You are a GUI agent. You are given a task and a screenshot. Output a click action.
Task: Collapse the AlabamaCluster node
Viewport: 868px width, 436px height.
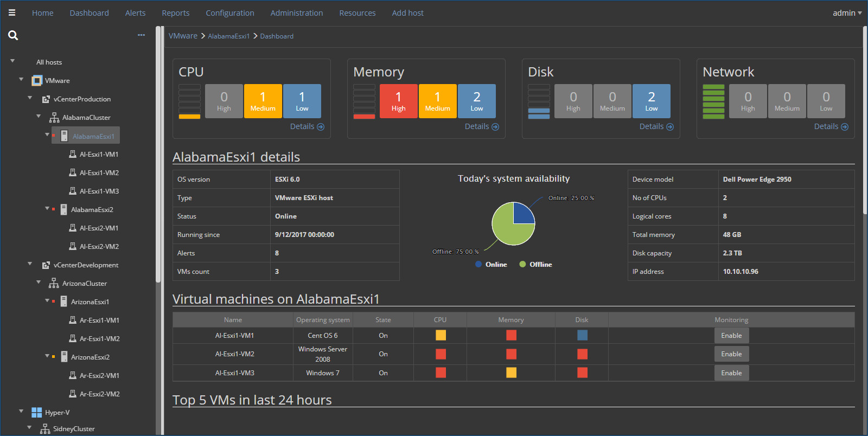39,116
